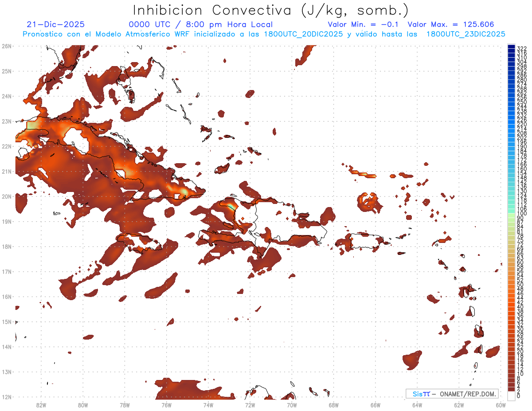Click the 62W longitude label
The width and height of the screenshot is (532, 411).
coord(459,405)
